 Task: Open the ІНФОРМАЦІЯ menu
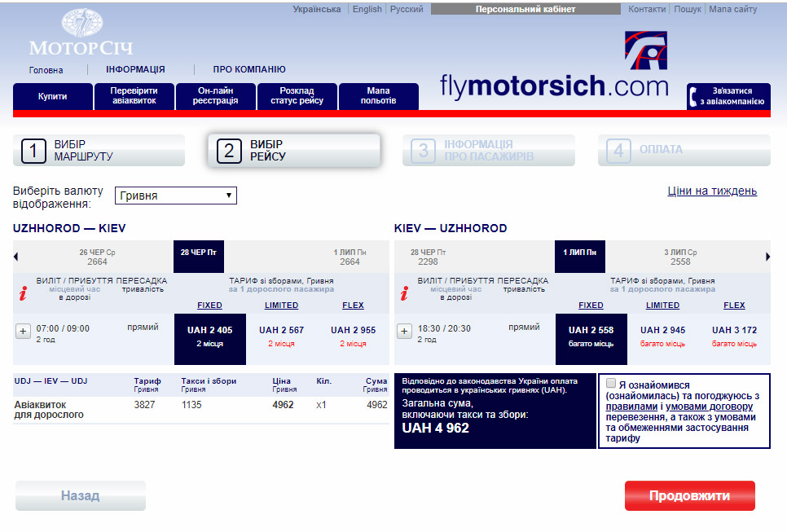(x=135, y=69)
